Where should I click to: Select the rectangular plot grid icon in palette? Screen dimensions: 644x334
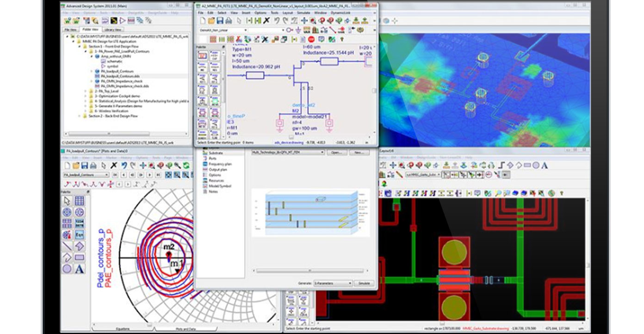pyautogui.click(x=79, y=200)
